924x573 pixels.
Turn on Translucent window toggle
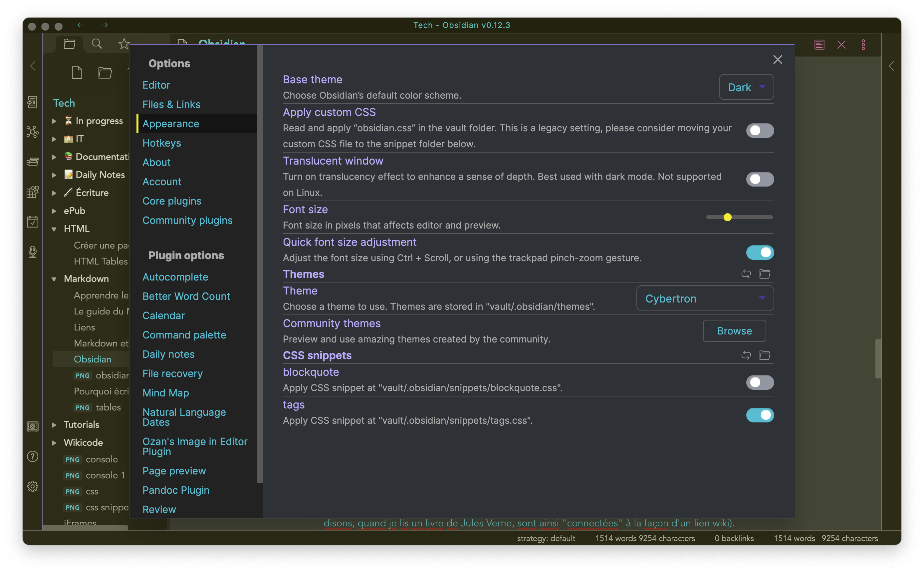click(x=760, y=179)
